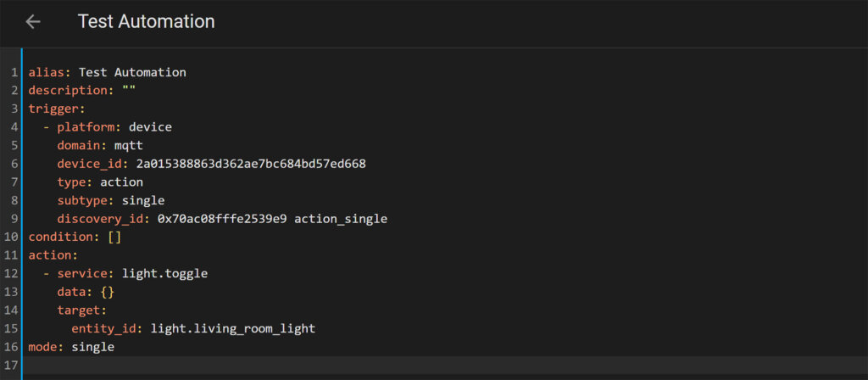Click the discovery_id action_single text
Screen dimensions: 868x380
pyautogui.click(x=341, y=219)
